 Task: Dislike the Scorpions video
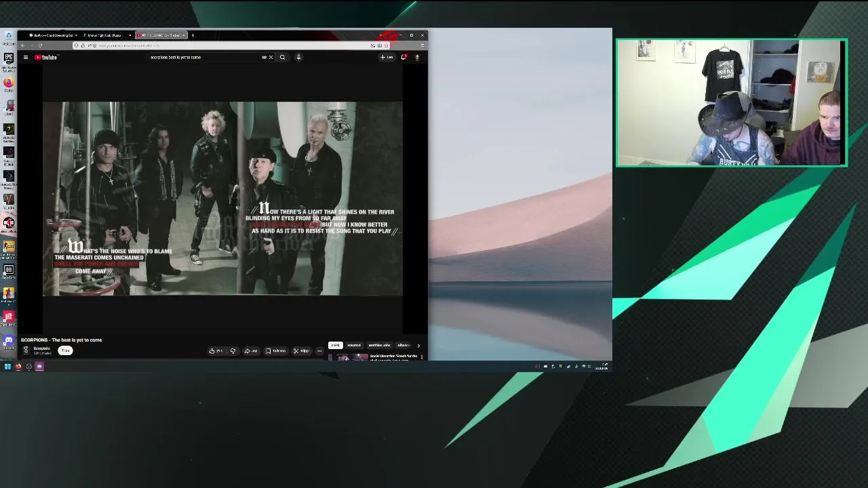(x=233, y=350)
